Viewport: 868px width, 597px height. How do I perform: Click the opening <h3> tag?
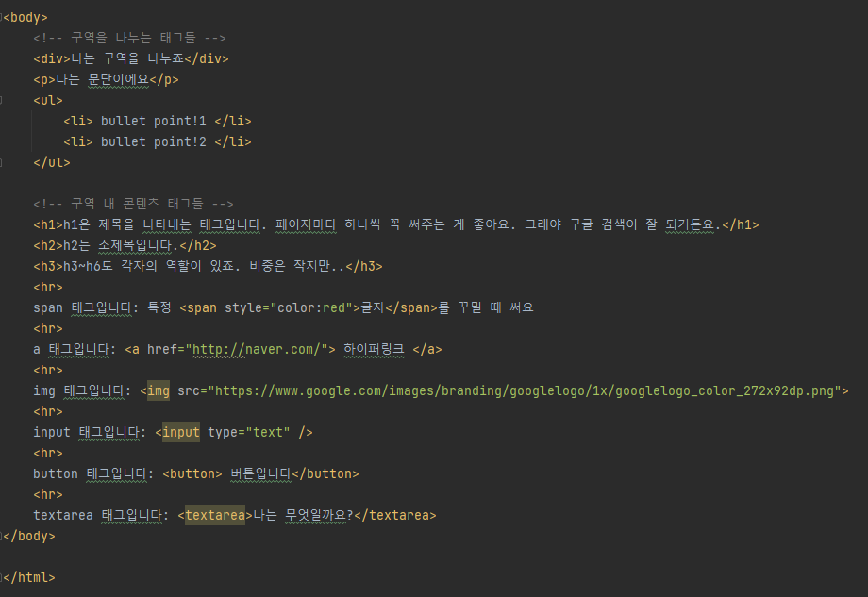pos(48,267)
